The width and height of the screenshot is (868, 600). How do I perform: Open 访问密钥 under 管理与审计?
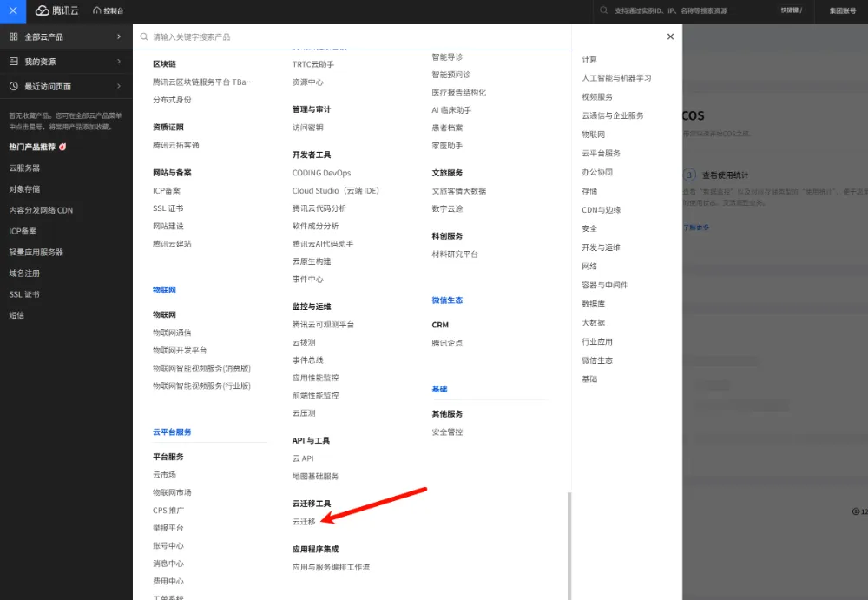(308, 127)
